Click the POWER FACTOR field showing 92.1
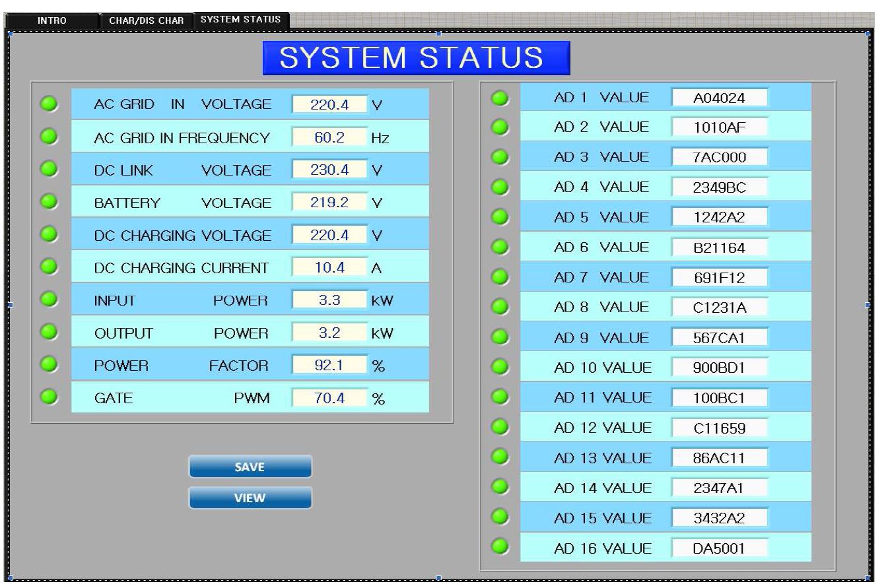The height and width of the screenshot is (588, 886). pyautogui.click(x=329, y=366)
